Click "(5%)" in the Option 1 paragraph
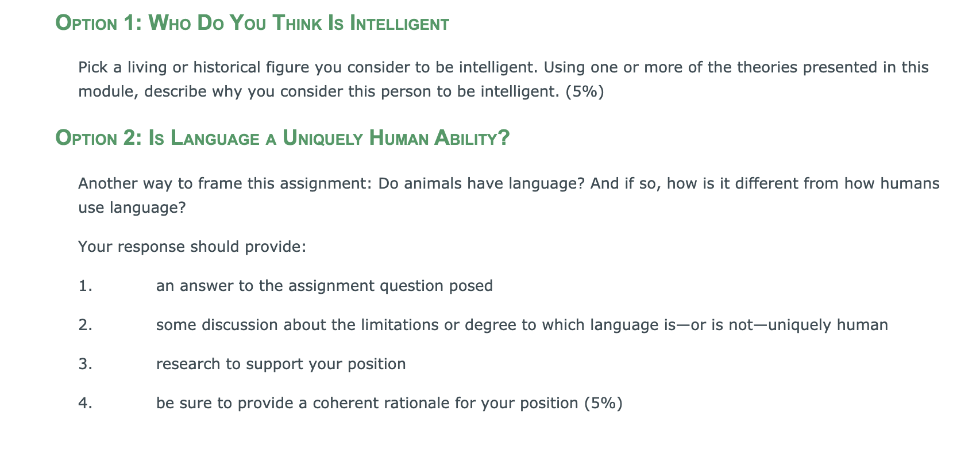This screenshot has width=980, height=460. point(584,91)
